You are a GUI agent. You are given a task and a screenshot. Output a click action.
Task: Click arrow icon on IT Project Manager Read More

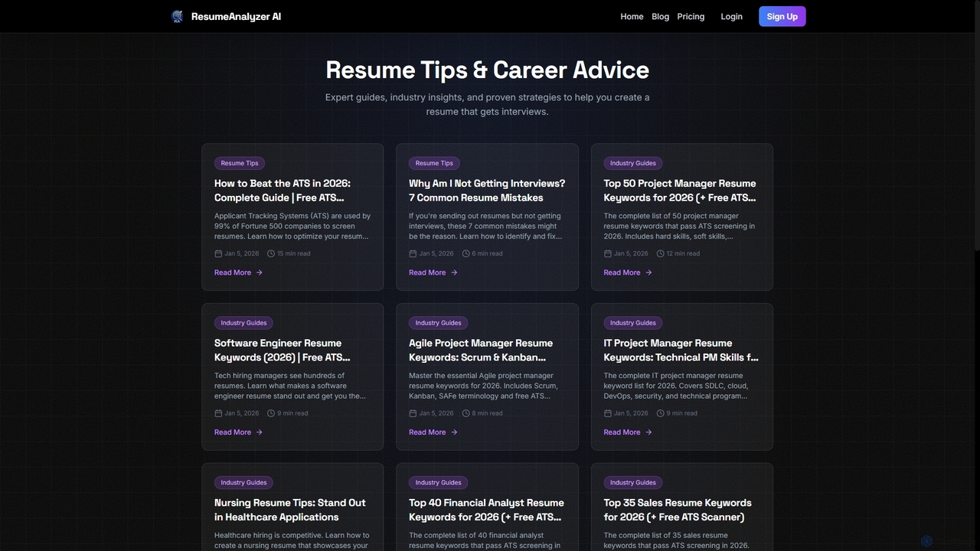[x=648, y=432]
